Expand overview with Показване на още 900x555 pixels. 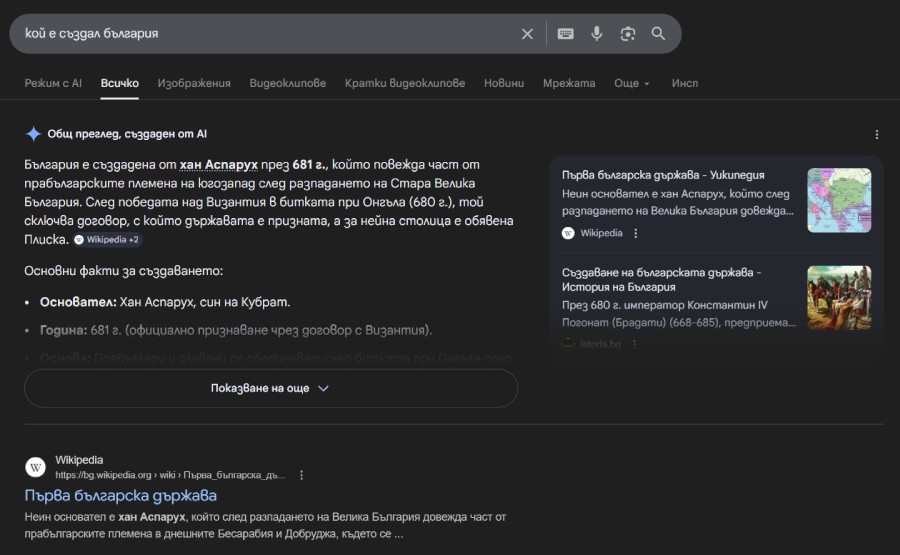(x=271, y=389)
